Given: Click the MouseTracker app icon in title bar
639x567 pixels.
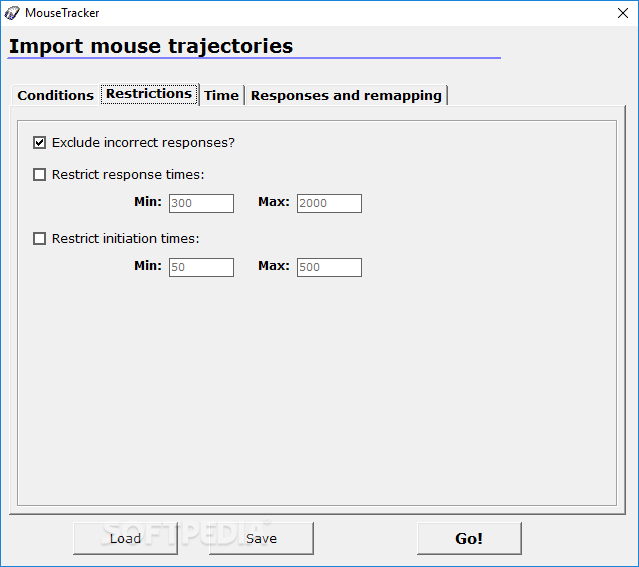Looking at the screenshot, I should 12,13.
